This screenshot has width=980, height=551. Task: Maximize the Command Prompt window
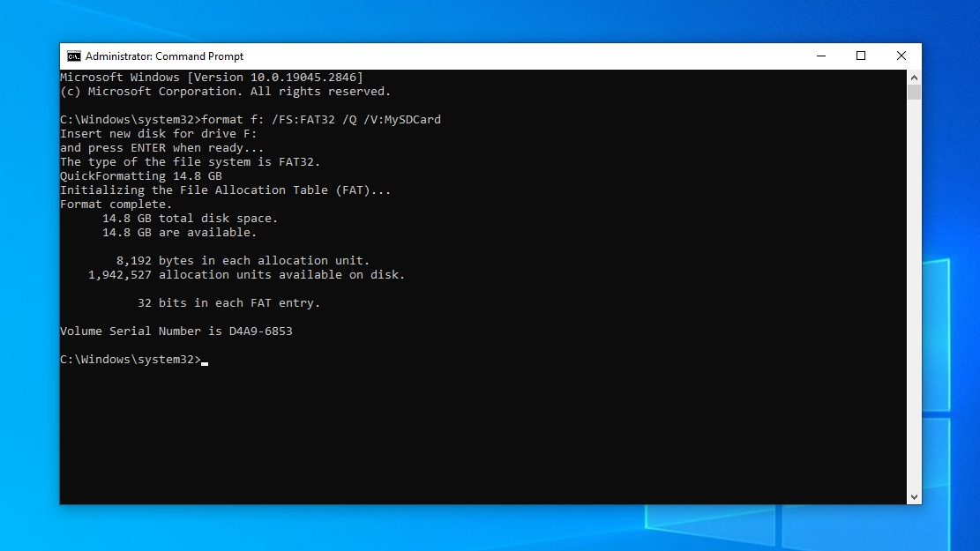click(861, 56)
